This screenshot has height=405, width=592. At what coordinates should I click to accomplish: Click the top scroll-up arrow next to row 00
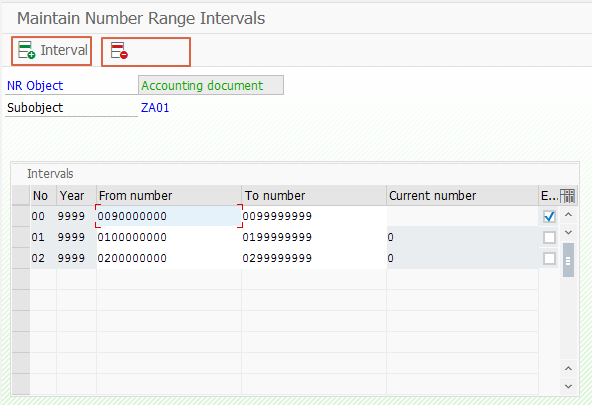pyautogui.click(x=568, y=215)
